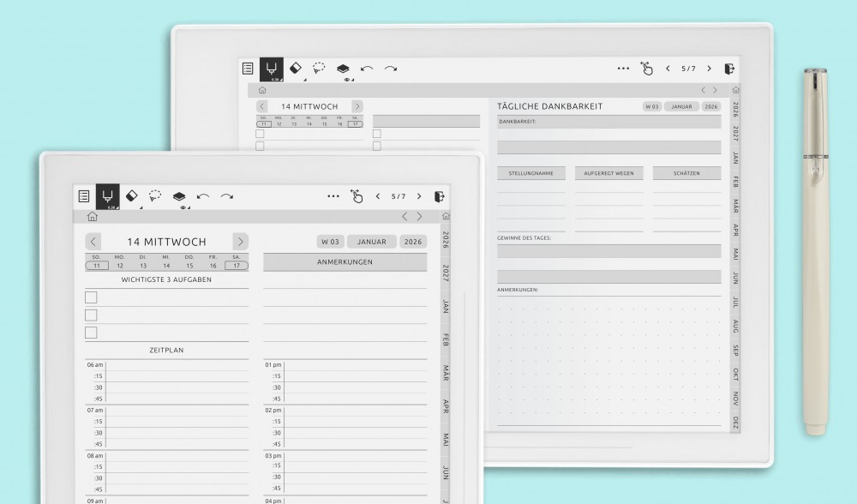The height and width of the screenshot is (504, 857).
Task: Open the three-dot more menu on the back tablet
Action: coord(623,69)
